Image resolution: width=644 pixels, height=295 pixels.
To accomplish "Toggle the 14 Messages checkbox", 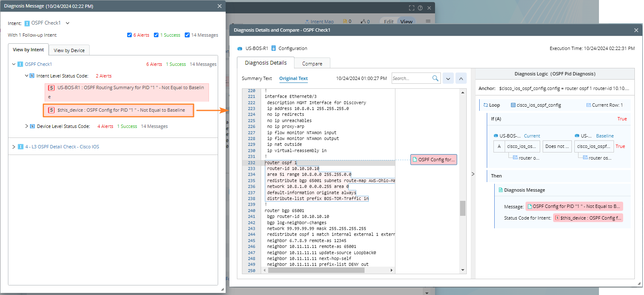I will point(187,35).
